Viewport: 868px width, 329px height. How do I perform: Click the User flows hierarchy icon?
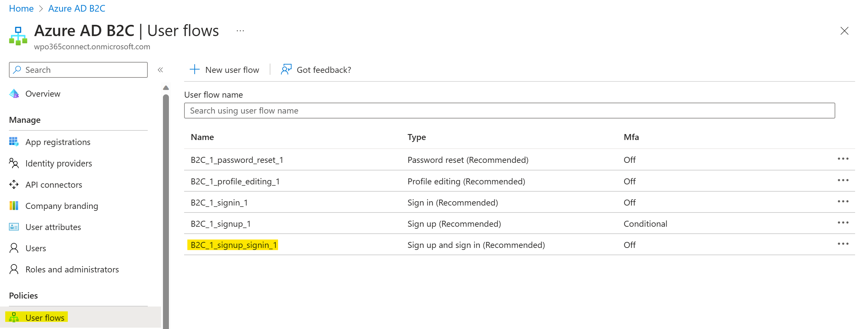(14, 317)
